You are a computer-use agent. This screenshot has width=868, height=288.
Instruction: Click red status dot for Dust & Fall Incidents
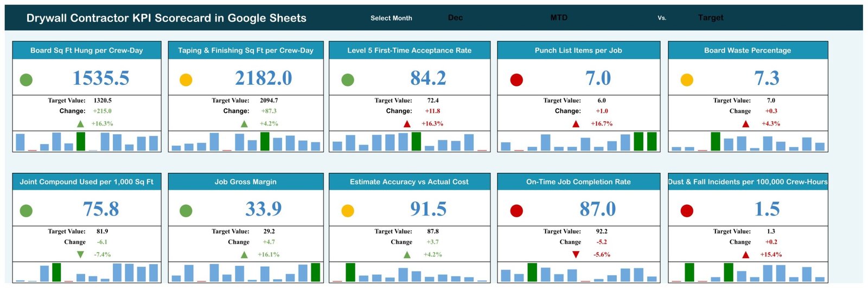pos(687,210)
